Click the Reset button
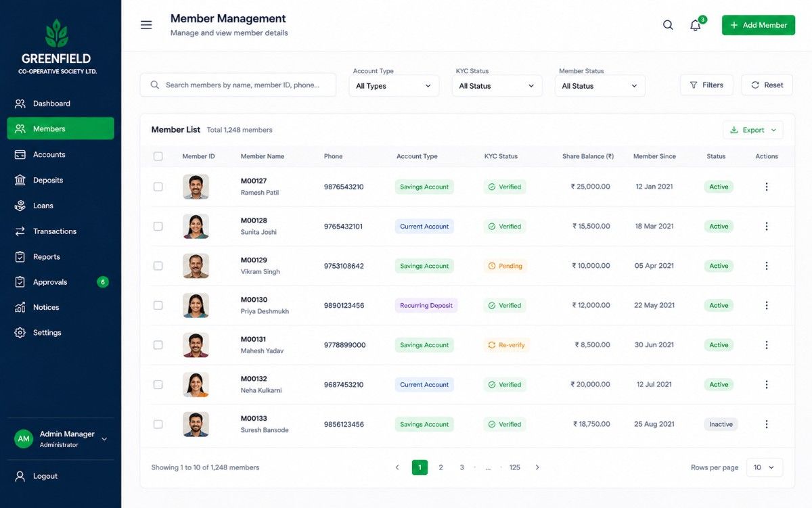This screenshot has height=508, width=812. click(x=767, y=85)
